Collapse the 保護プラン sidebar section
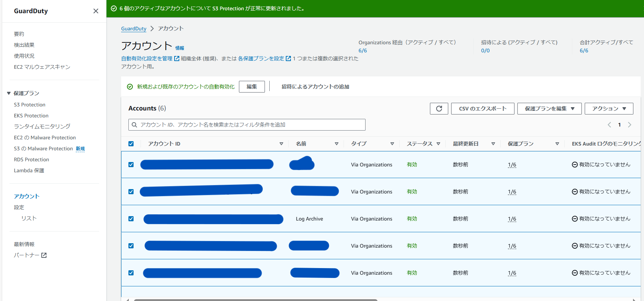The height and width of the screenshot is (301, 644). pos(9,93)
